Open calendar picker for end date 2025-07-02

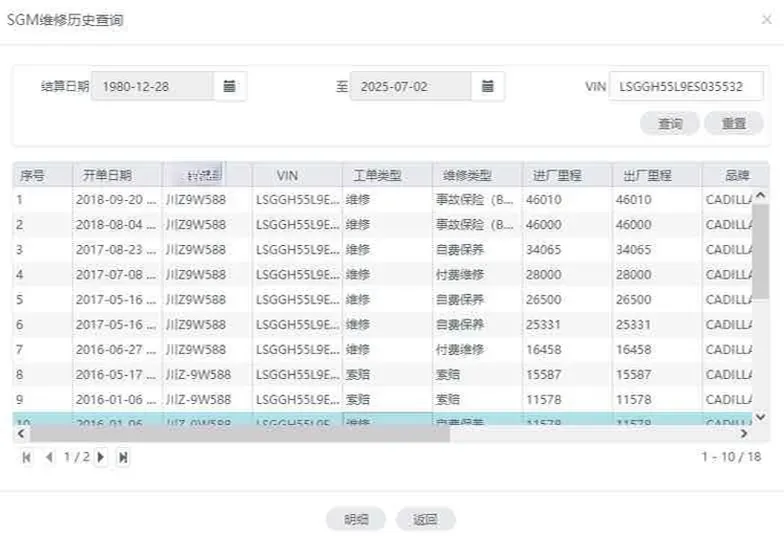[x=487, y=86]
